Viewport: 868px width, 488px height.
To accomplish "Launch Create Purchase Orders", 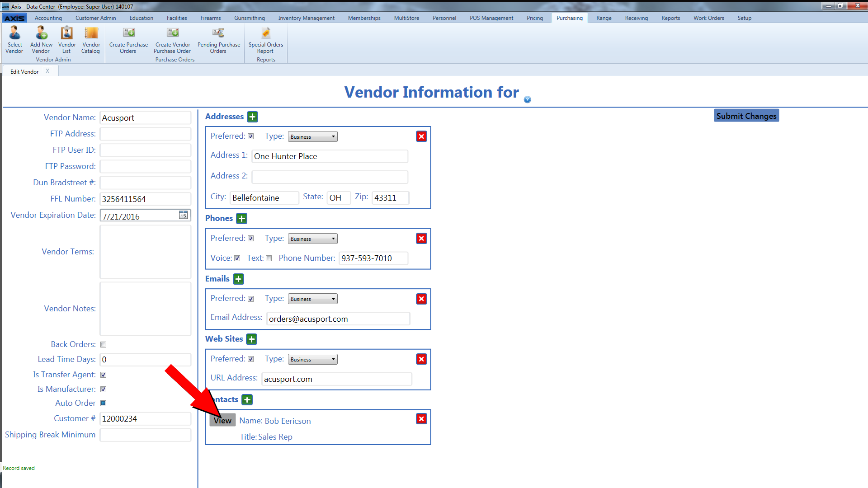I will pyautogui.click(x=128, y=40).
